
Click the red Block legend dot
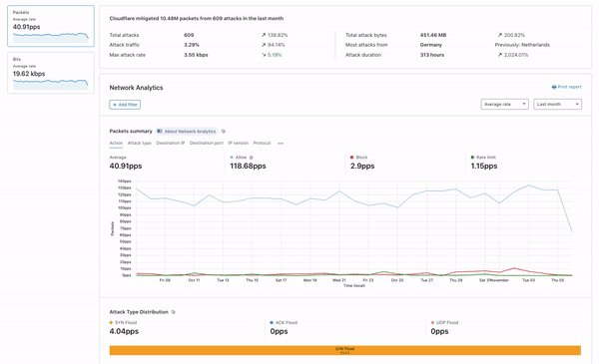[x=351, y=158]
